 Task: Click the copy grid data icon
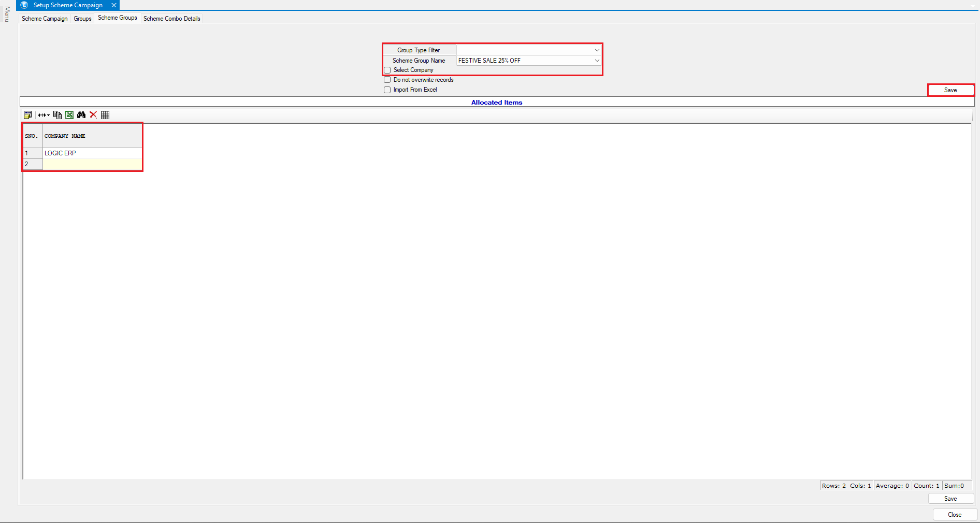pos(57,115)
